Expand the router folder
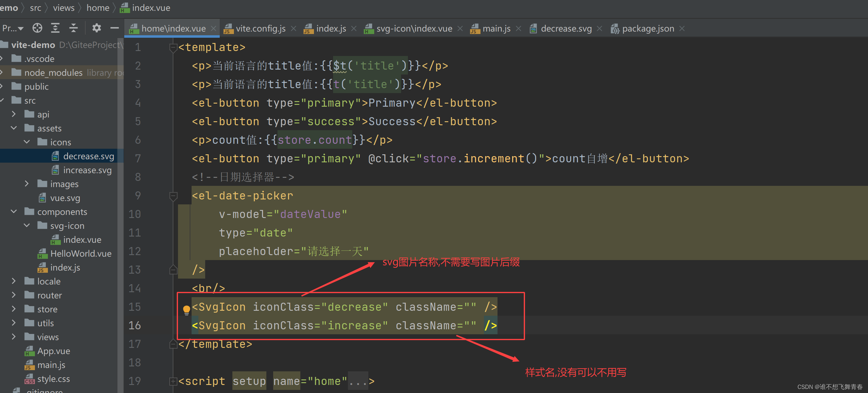Image resolution: width=868 pixels, height=393 pixels. click(14, 295)
